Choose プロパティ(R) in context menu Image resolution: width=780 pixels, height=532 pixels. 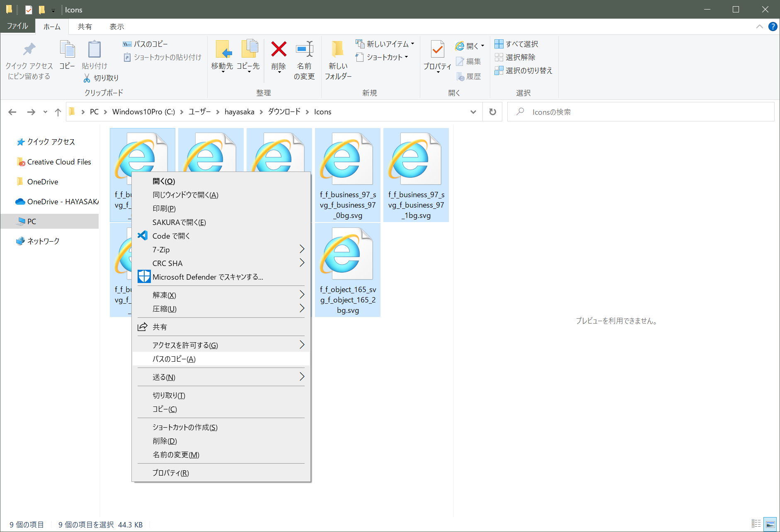tap(221, 473)
